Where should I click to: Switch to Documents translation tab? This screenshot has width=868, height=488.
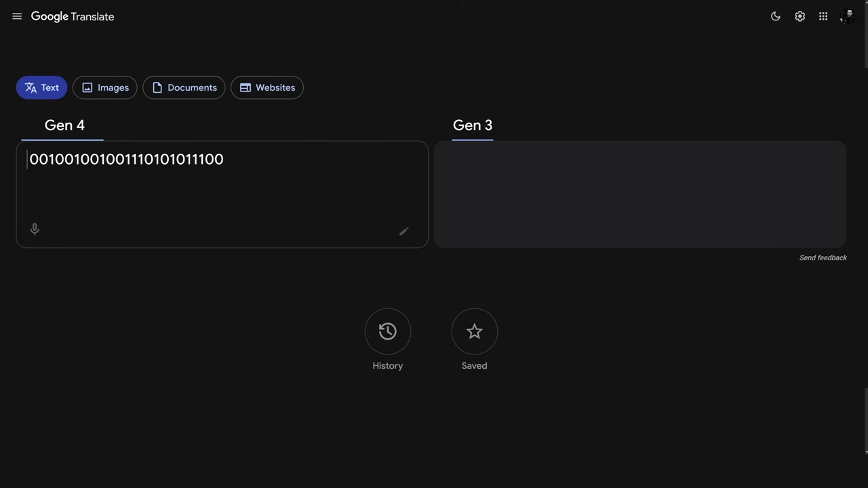click(184, 87)
